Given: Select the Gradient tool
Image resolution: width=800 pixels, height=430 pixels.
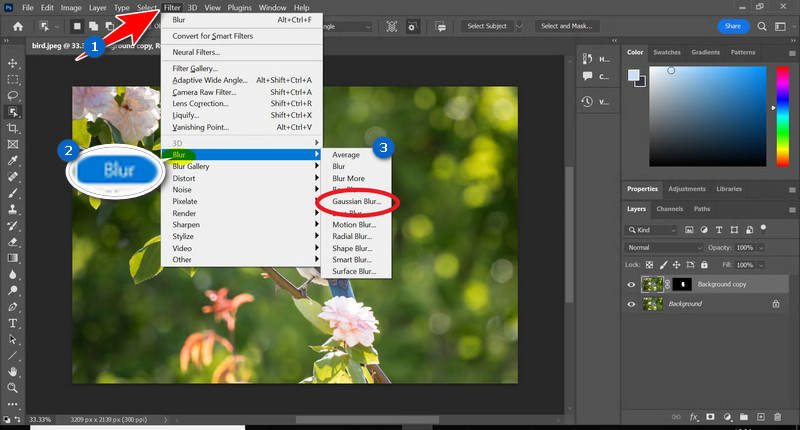Looking at the screenshot, I should pos(13,258).
